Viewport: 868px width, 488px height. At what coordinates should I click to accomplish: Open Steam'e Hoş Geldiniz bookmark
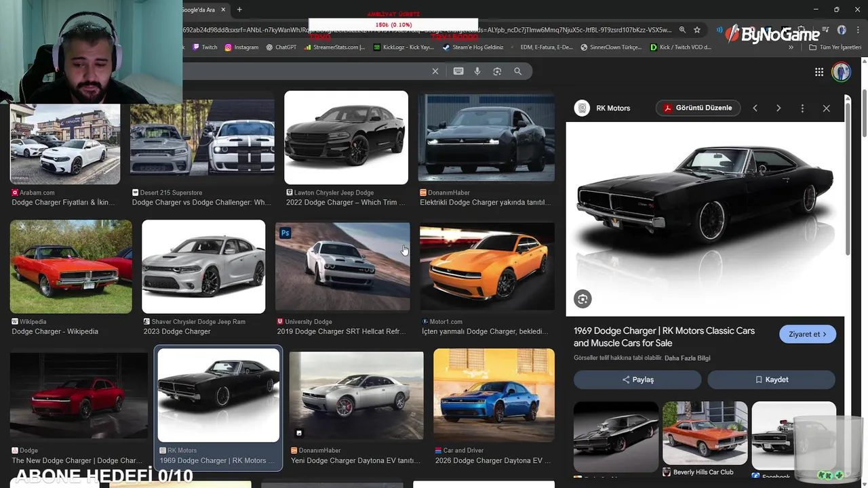[x=473, y=47]
